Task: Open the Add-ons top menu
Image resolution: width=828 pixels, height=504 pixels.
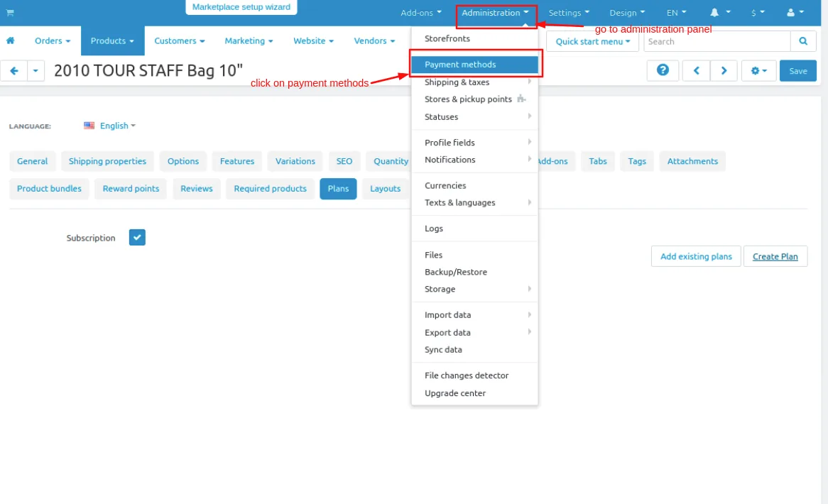Action: 421,13
